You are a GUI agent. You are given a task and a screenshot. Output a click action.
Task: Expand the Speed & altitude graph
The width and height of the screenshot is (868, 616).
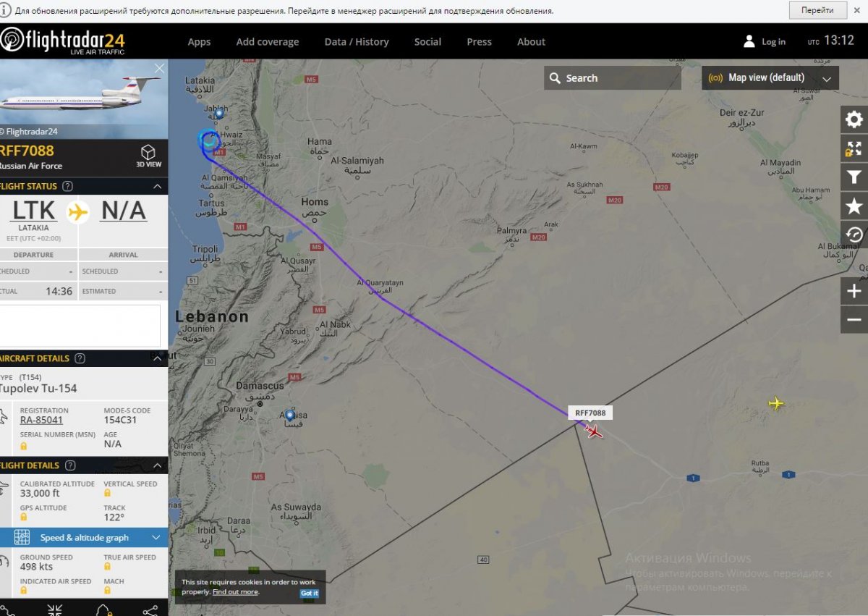84,537
